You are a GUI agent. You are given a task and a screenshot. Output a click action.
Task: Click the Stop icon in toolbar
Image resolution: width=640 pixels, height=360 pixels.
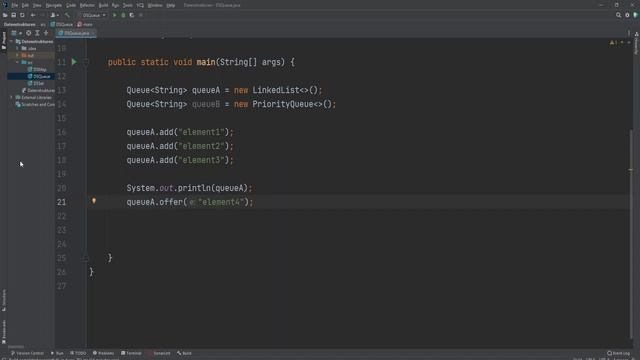point(141,15)
